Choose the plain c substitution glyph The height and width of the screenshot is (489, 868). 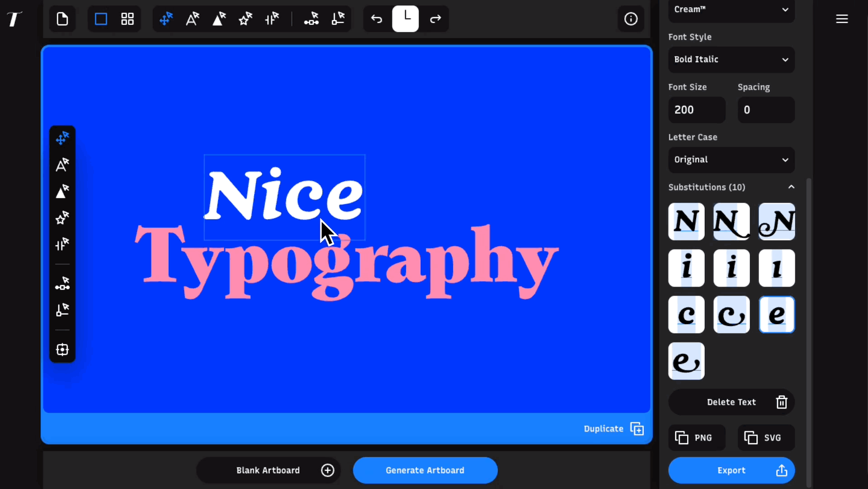coord(686,315)
